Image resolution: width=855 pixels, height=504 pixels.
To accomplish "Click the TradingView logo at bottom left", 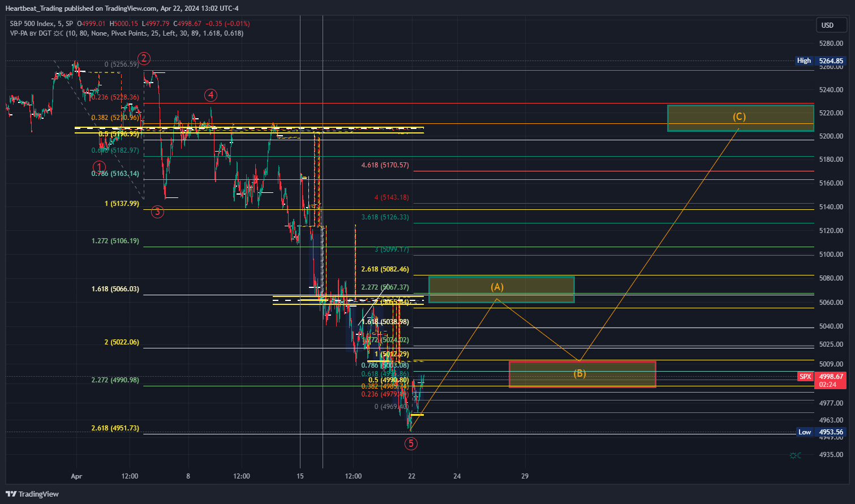I will click(x=32, y=494).
